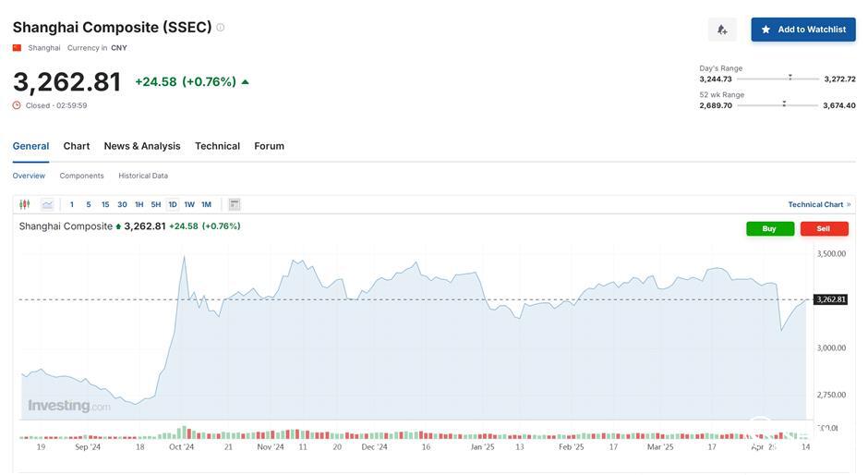Image resolution: width=868 pixels, height=475 pixels.
Task: Click the red Sell button
Action: pos(824,228)
